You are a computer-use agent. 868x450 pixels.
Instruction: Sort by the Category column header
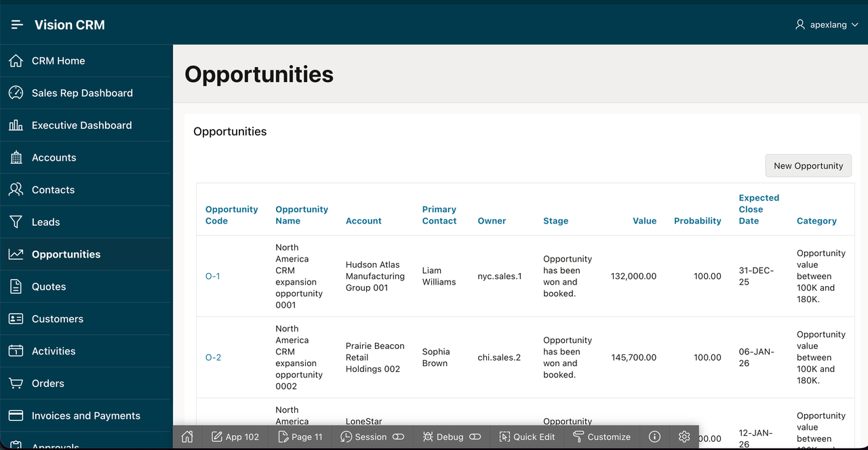[816, 221]
